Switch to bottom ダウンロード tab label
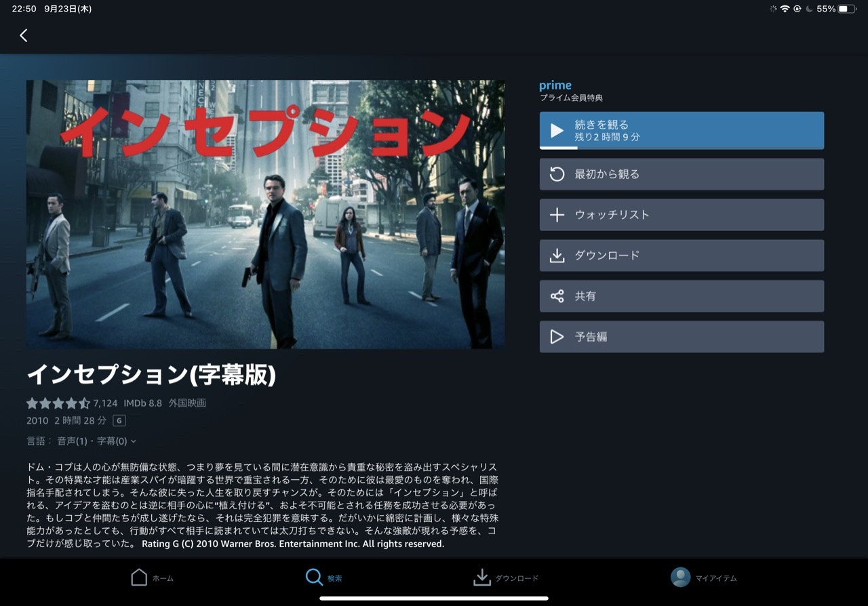 coord(517,578)
